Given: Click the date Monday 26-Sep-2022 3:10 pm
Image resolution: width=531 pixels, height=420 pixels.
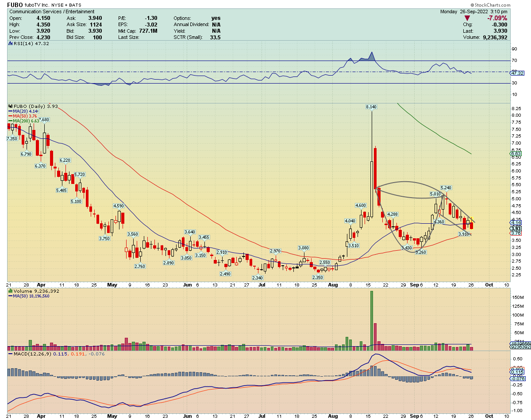Looking at the screenshot, I should (474, 11).
